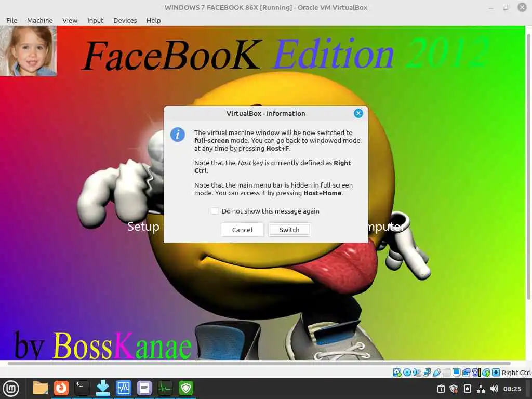Viewport: 532px width, 399px height.
Task: Tick 'Do not show this message again'
Action: point(215,211)
